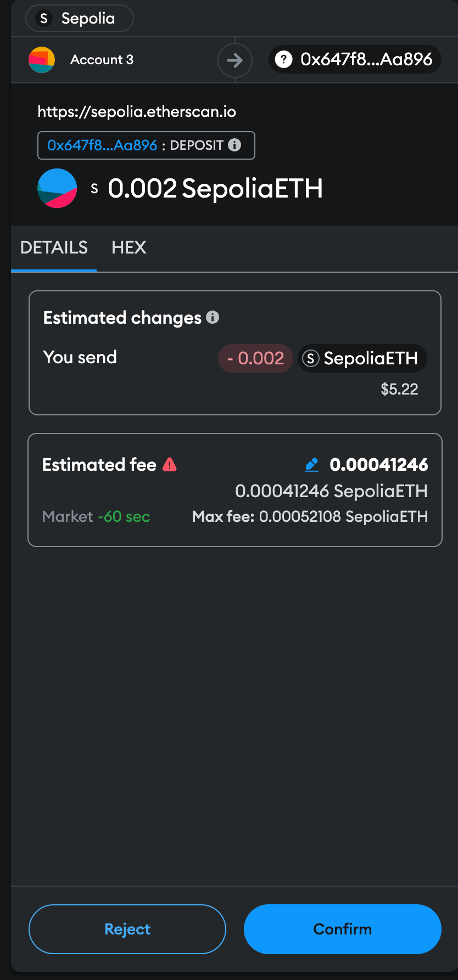The width and height of the screenshot is (458, 980).
Task: Click the Account 3 avatar icon
Action: (42, 60)
